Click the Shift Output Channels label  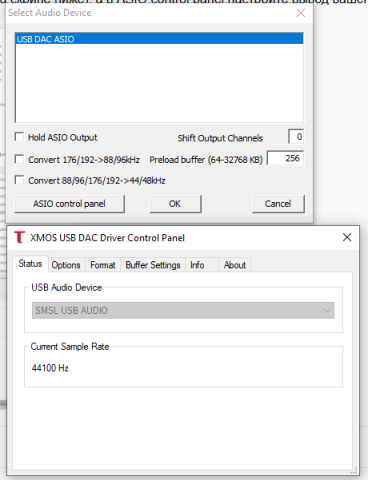pos(220,138)
